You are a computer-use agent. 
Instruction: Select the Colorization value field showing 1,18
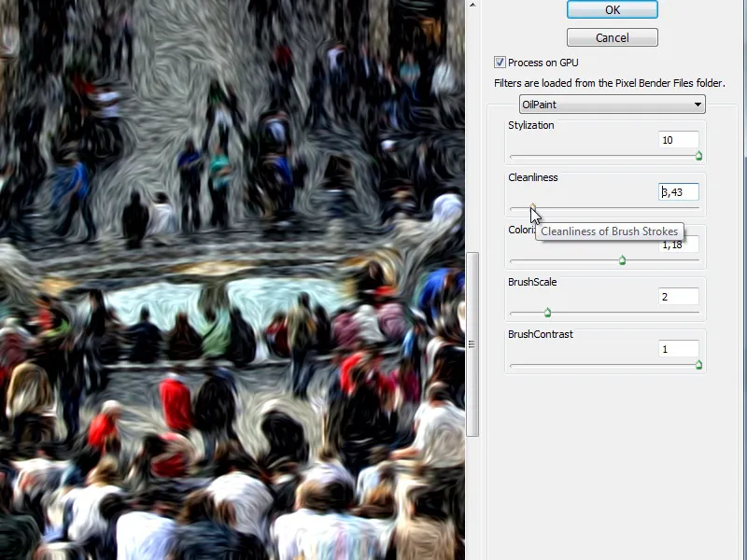(x=679, y=244)
